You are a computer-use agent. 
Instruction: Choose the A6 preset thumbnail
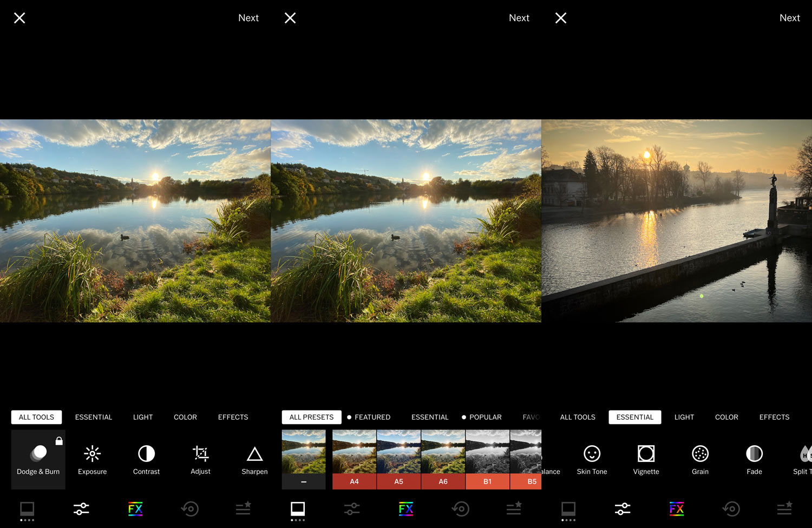coord(443,459)
